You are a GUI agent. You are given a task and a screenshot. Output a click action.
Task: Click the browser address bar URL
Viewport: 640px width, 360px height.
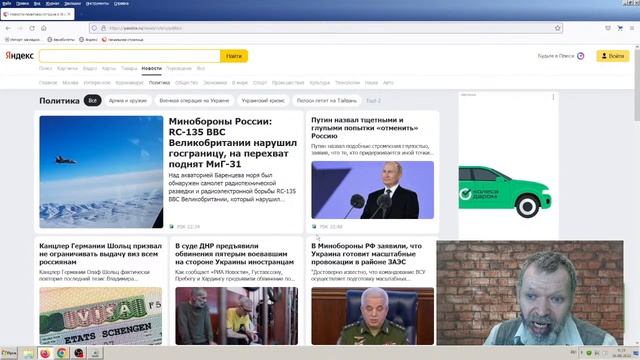(x=145, y=28)
